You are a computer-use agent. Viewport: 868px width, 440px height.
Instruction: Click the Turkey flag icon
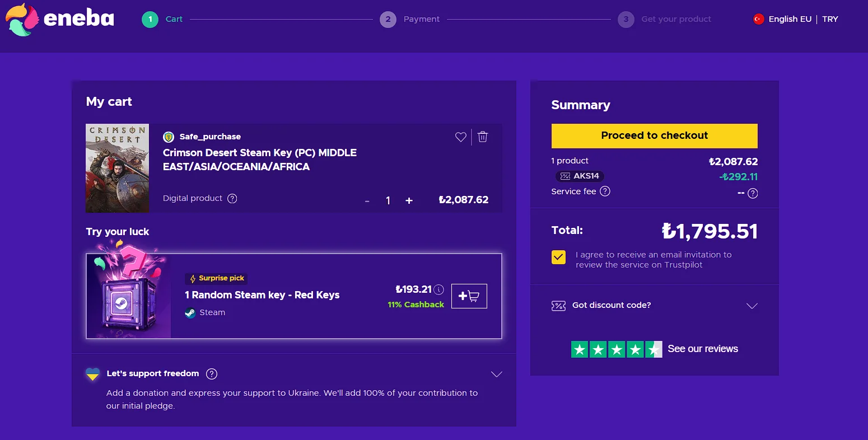(x=759, y=19)
